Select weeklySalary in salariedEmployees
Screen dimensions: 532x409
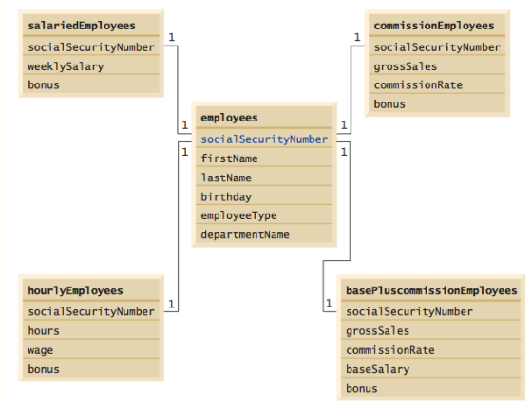[91, 66]
